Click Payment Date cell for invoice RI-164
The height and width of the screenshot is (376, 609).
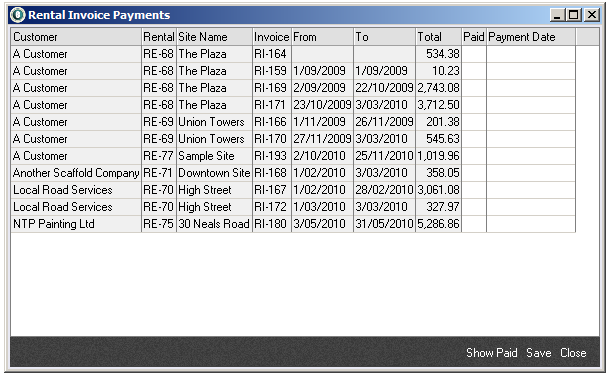point(531,54)
